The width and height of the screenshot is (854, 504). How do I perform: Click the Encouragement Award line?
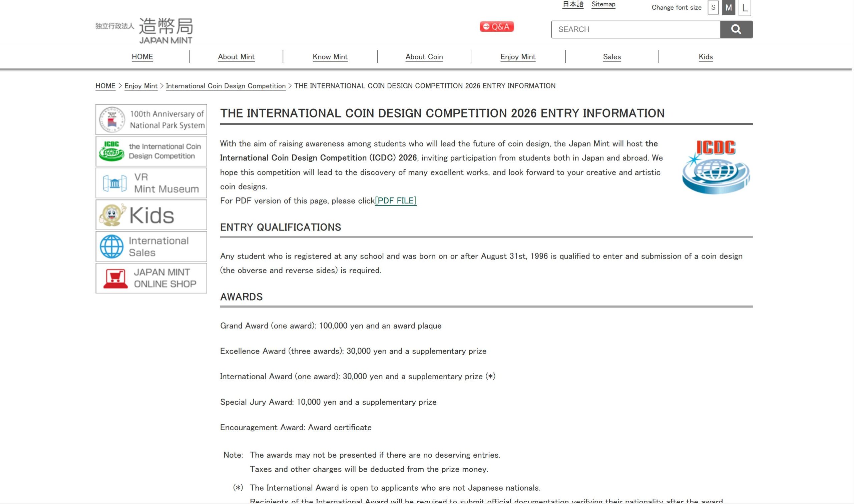(x=296, y=428)
